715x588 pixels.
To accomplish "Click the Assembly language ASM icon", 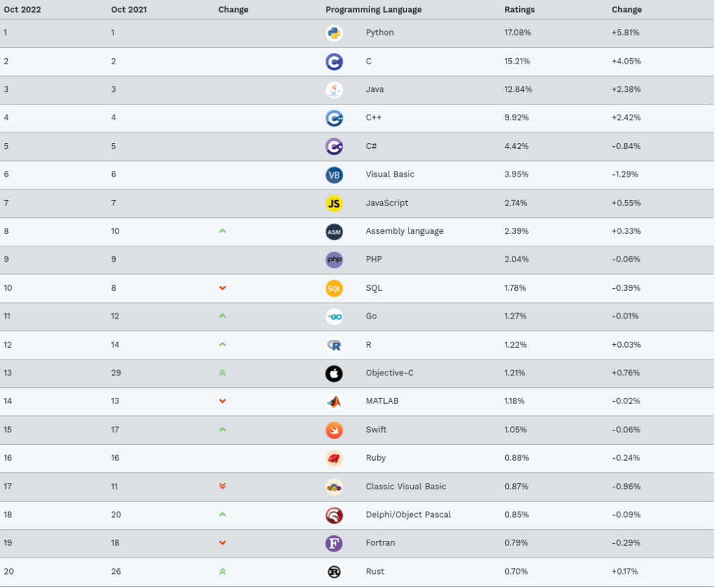I will pos(334,232).
